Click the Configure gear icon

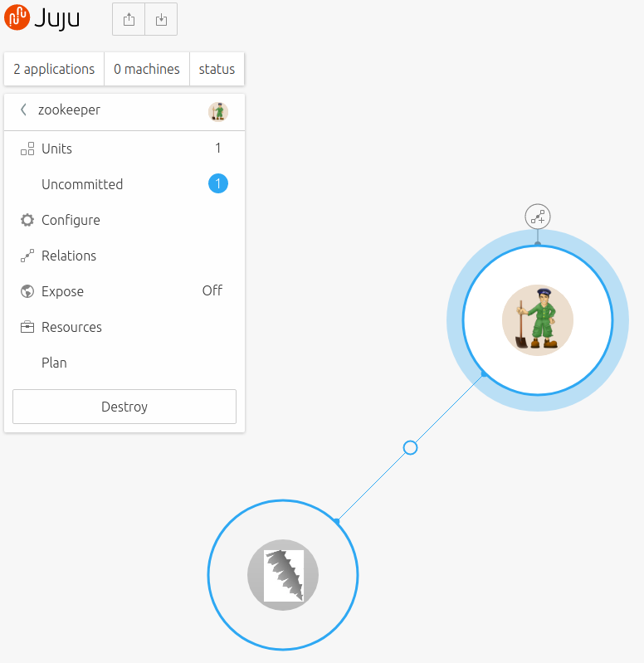click(x=27, y=221)
